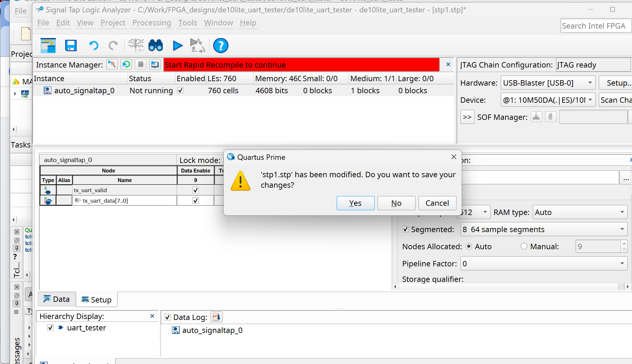Open the Hardware USB-Blaster dropdown

point(548,83)
